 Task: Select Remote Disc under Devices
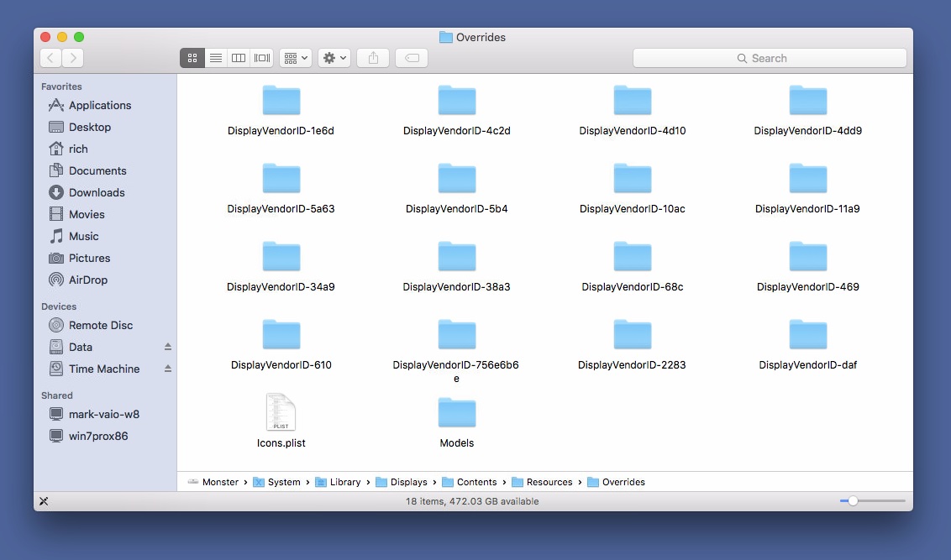[x=91, y=326]
